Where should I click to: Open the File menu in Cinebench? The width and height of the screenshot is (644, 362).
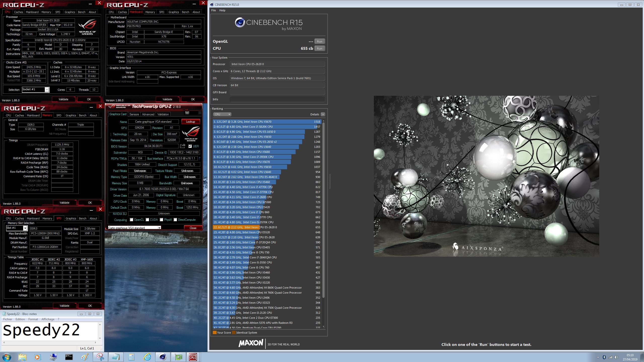[x=214, y=10]
